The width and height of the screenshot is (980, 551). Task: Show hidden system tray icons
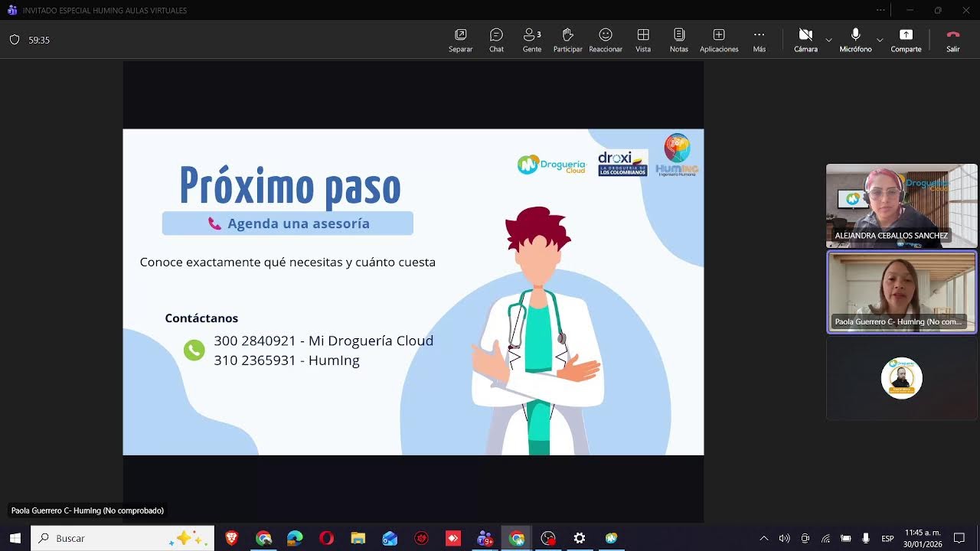tap(763, 538)
